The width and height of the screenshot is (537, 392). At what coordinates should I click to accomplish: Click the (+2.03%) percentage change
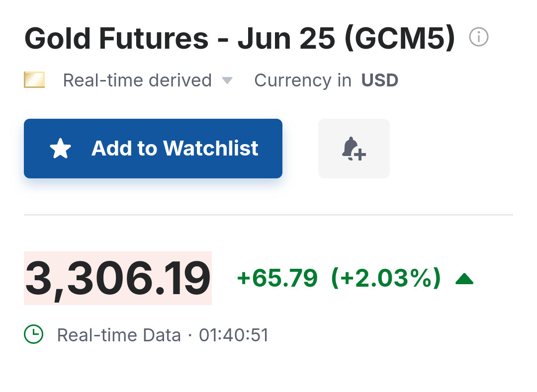pyautogui.click(x=386, y=278)
